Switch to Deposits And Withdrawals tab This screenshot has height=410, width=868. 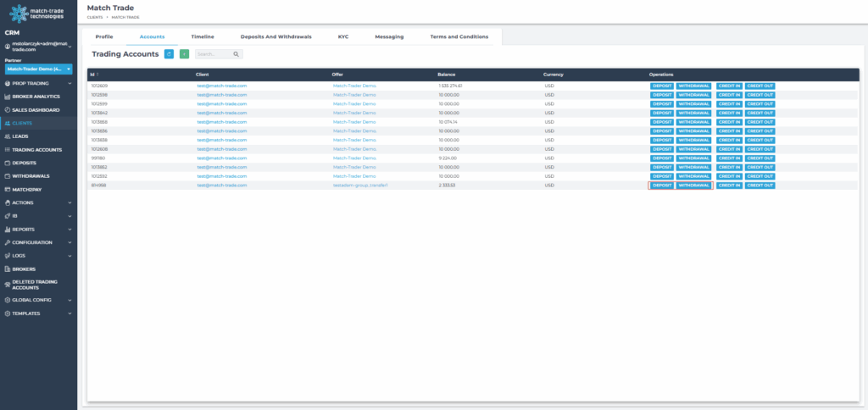275,37
